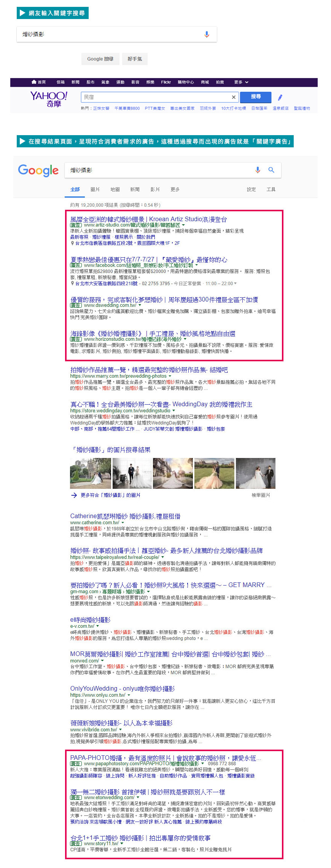The image size is (331, 868).
Task: Open the dropdown arrow after morwed.com
Action: pos(102,661)
